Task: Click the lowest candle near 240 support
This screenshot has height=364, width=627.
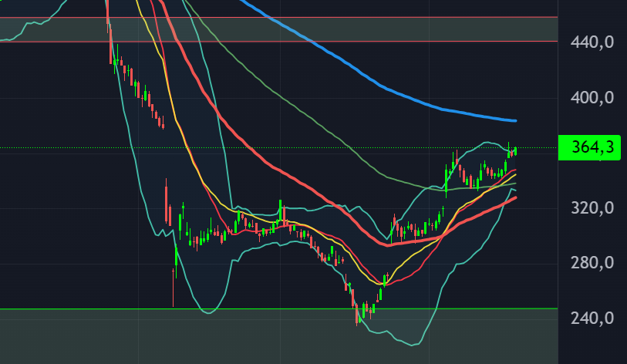Action: (357, 311)
